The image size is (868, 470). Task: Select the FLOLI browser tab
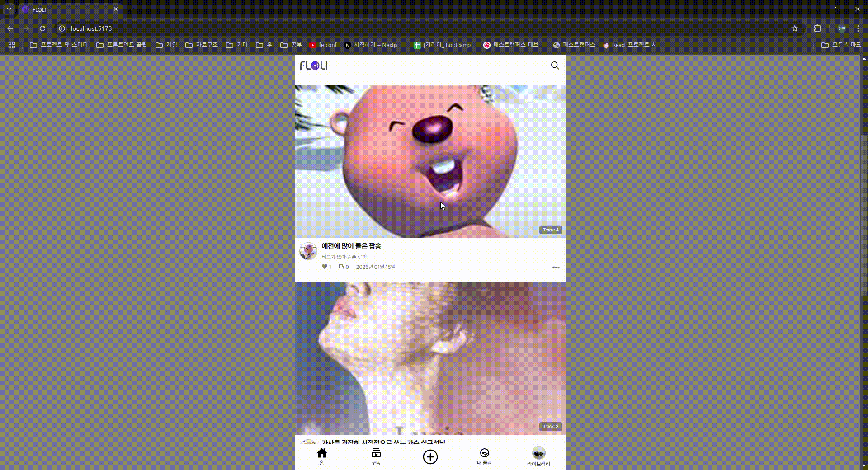click(70, 9)
